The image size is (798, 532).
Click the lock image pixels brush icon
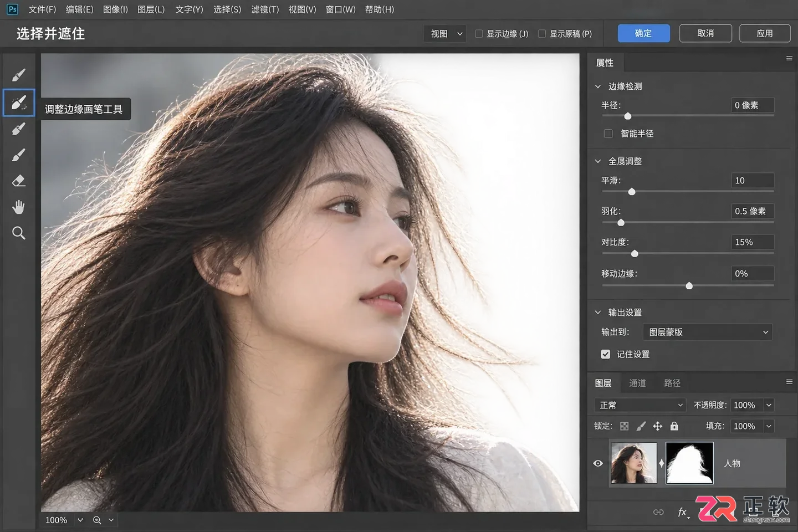click(641, 426)
